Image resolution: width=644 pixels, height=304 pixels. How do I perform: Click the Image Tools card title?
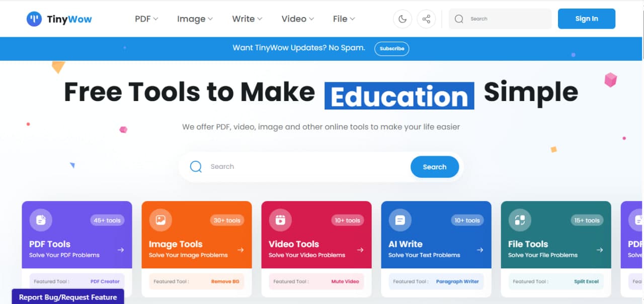tap(176, 244)
